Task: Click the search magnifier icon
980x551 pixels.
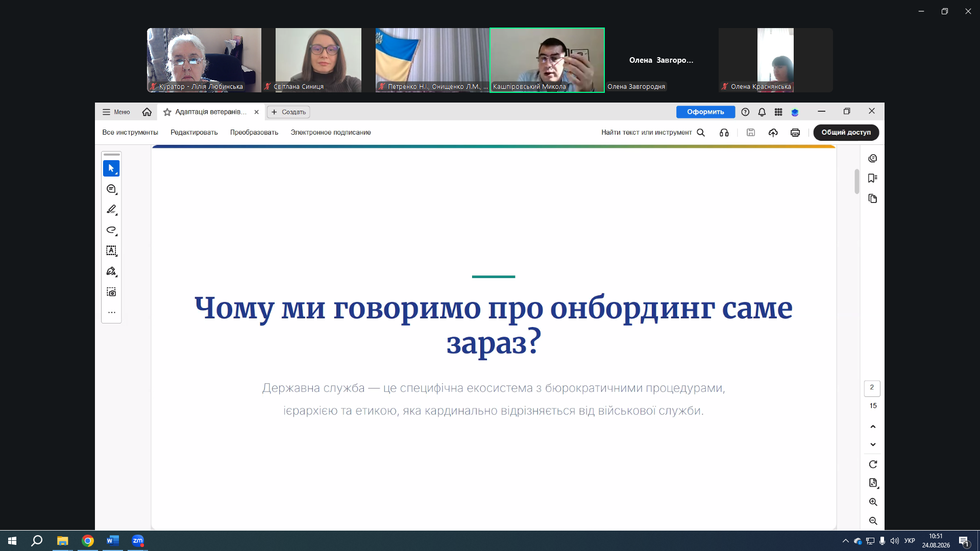Action: (701, 133)
